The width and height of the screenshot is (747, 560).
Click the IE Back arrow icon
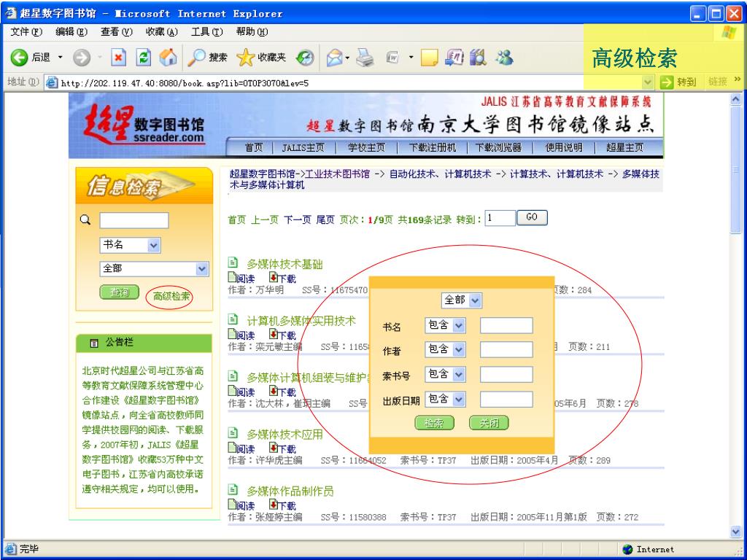click(x=19, y=58)
